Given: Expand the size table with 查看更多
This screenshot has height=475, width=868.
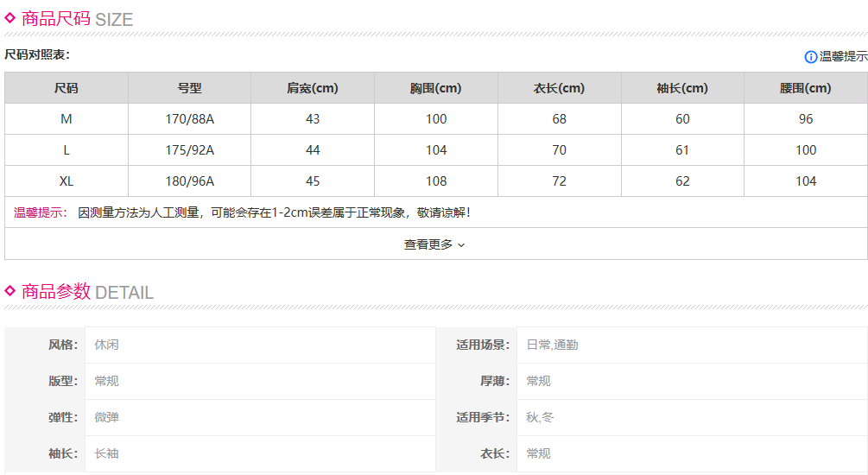Looking at the screenshot, I should click(x=428, y=244).
